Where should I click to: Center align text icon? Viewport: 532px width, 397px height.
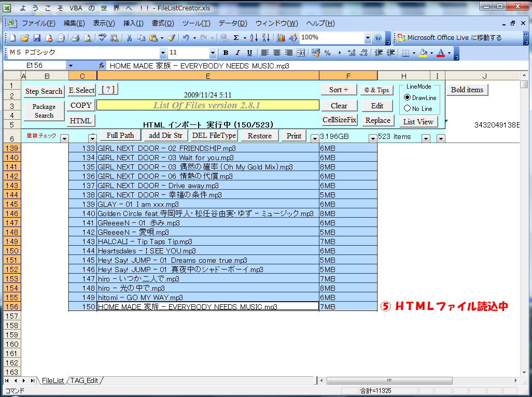[x=277, y=53]
